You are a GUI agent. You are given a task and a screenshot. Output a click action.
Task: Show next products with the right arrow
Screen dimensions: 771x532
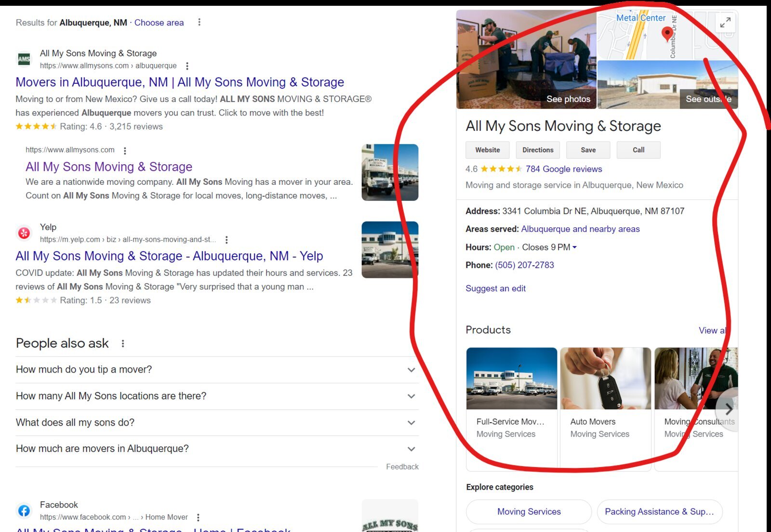coord(728,409)
